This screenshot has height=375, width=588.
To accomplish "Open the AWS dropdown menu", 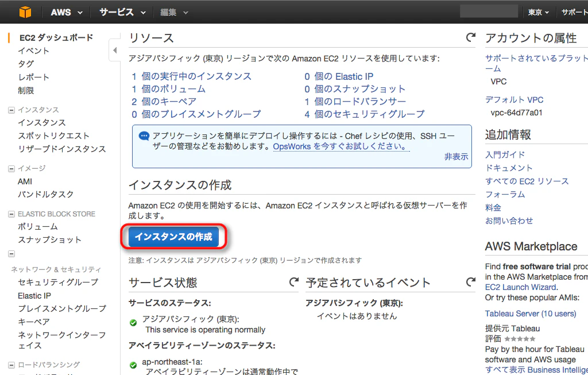I will pyautogui.click(x=67, y=13).
